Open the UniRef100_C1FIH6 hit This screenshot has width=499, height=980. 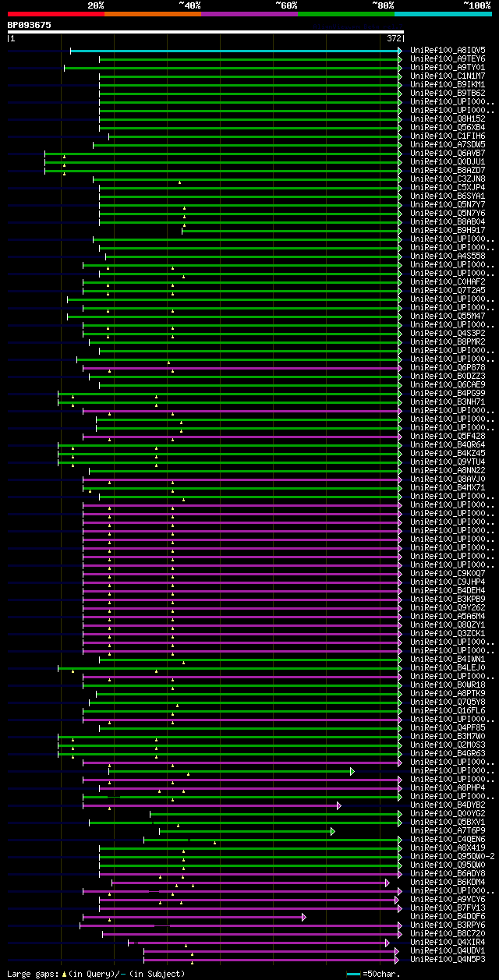click(x=448, y=136)
